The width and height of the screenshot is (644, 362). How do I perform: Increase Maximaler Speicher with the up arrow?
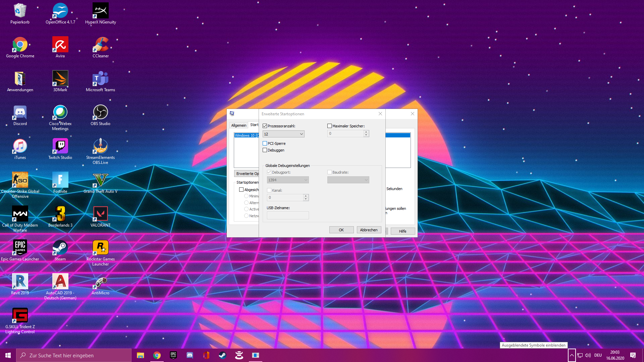[366, 132]
